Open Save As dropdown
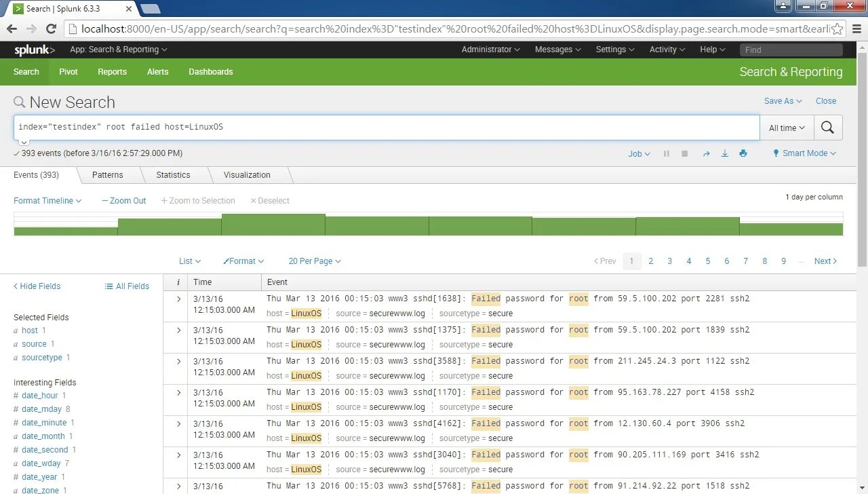Screen dimensions: 868x494 click(783, 101)
